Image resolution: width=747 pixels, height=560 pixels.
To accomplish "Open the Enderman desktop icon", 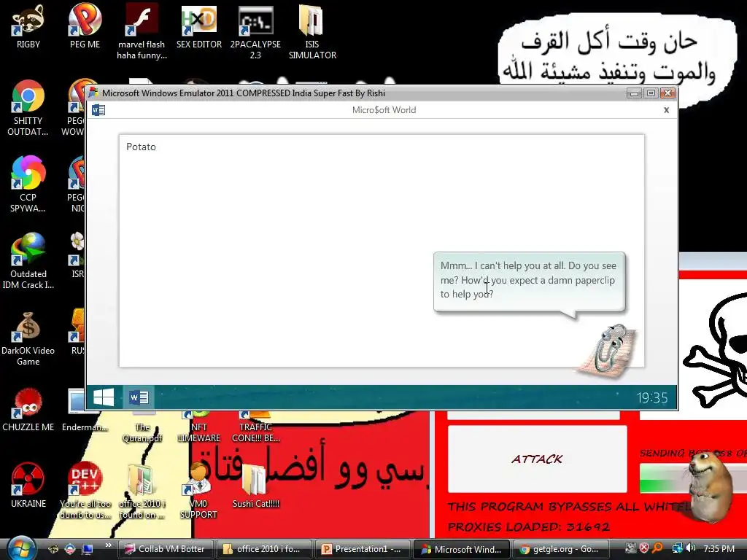I will point(85,410).
